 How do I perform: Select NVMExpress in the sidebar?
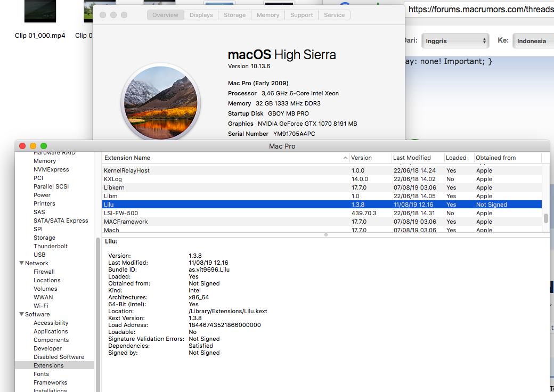tap(51, 169)
